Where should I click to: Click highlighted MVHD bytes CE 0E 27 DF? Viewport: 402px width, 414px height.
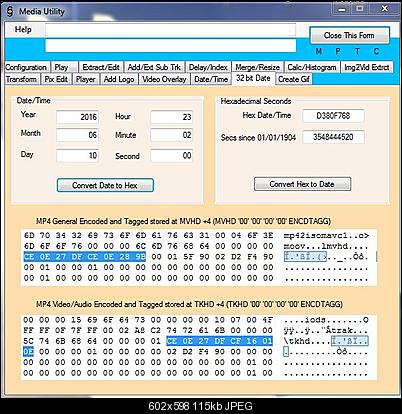tap(53, 257)
